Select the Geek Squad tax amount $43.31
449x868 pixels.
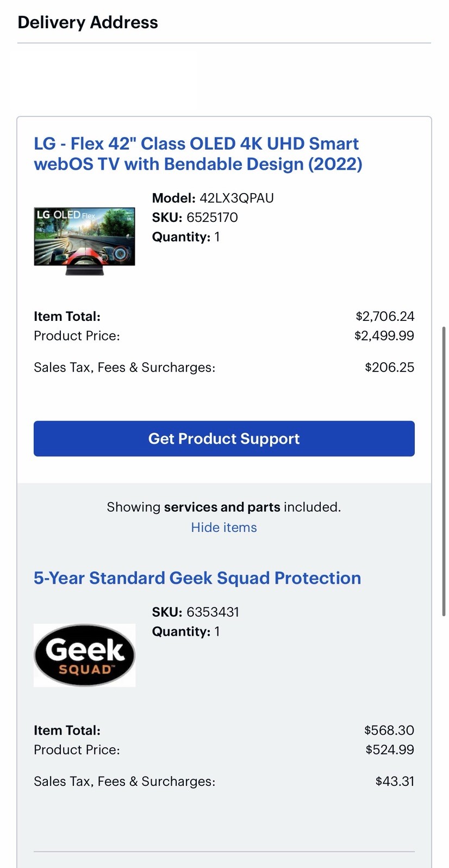click(x=395, y=782)
